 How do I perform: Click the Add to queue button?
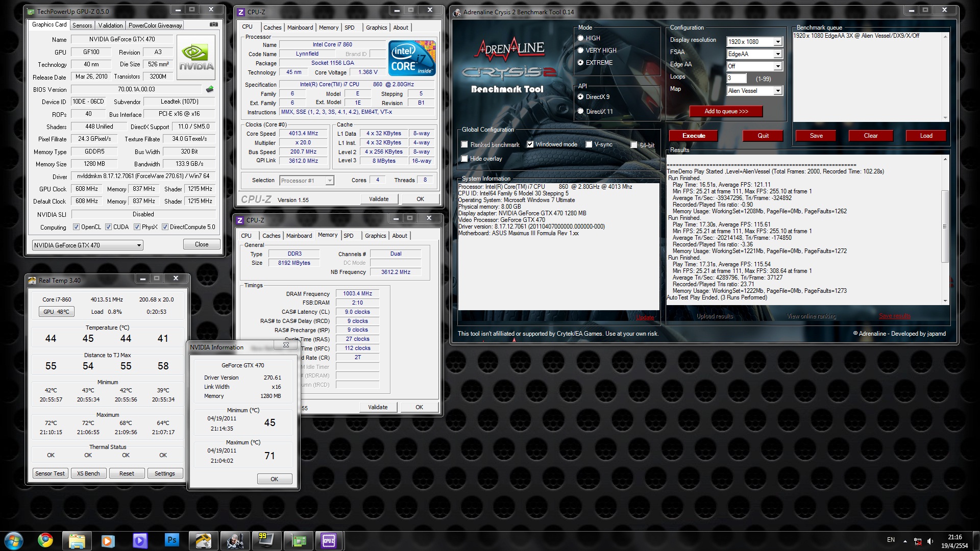[726, 111]
